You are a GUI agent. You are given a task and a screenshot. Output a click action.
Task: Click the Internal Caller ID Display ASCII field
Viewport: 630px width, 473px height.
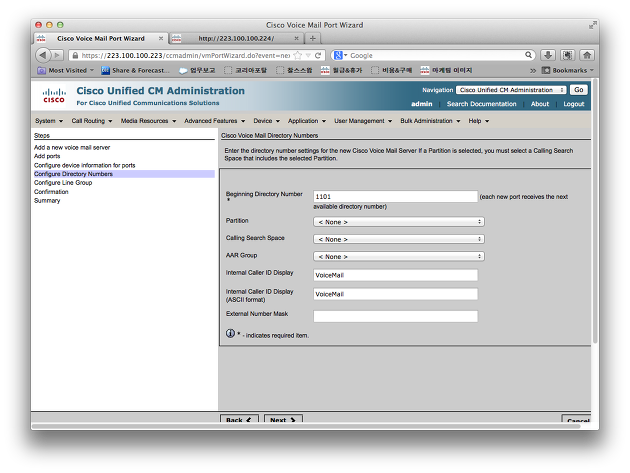click(395, 294)
